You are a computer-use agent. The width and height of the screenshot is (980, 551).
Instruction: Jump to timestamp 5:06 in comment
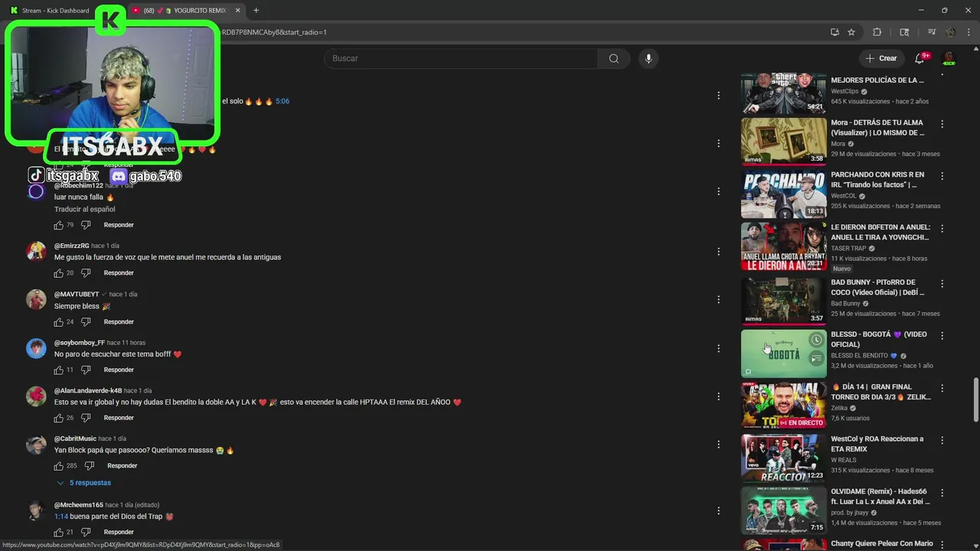pyautogui.click(x=283, y=101)
